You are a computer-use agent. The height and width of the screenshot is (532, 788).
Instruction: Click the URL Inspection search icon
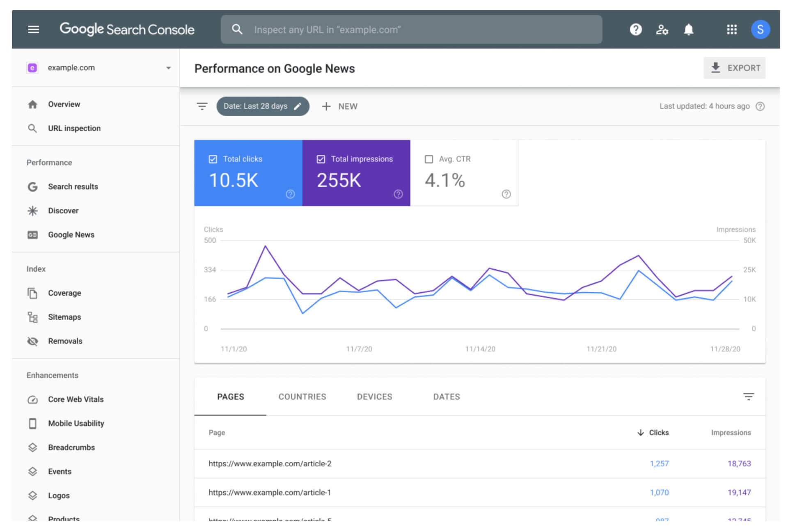click(x=33, y=128)
